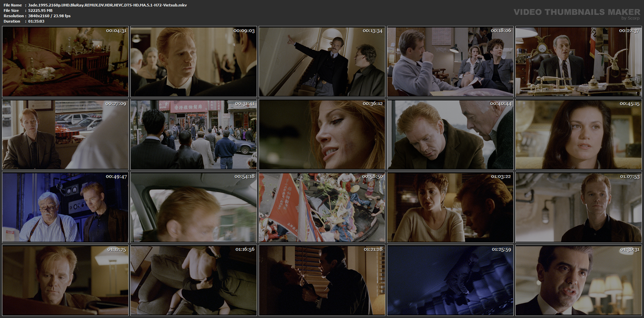Select the thumbnail at 00:09:03
Screen dimensions: 644x318
click(194, 61)
